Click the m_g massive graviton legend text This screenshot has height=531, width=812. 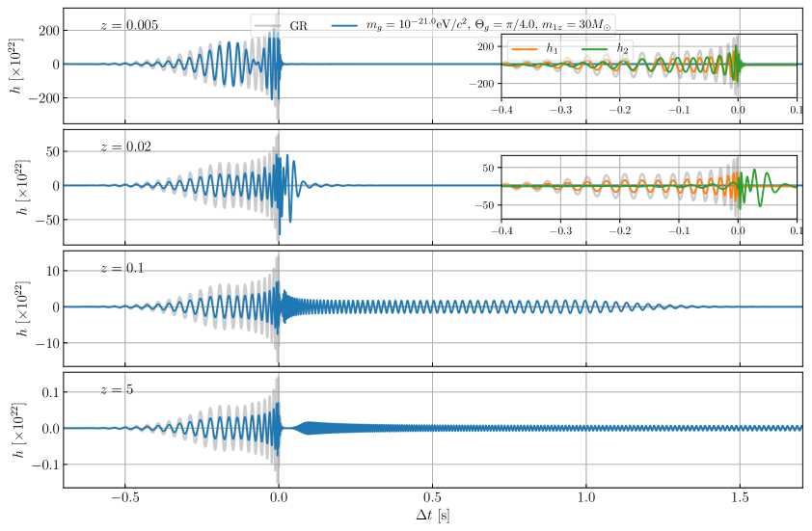pyautogui.click(x=489, y=26)
